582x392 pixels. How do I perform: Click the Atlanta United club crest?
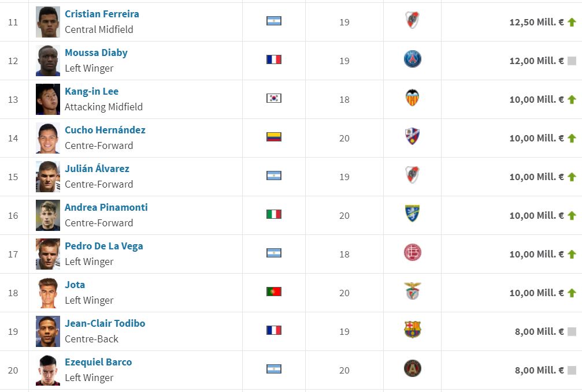tap(412, 369)
